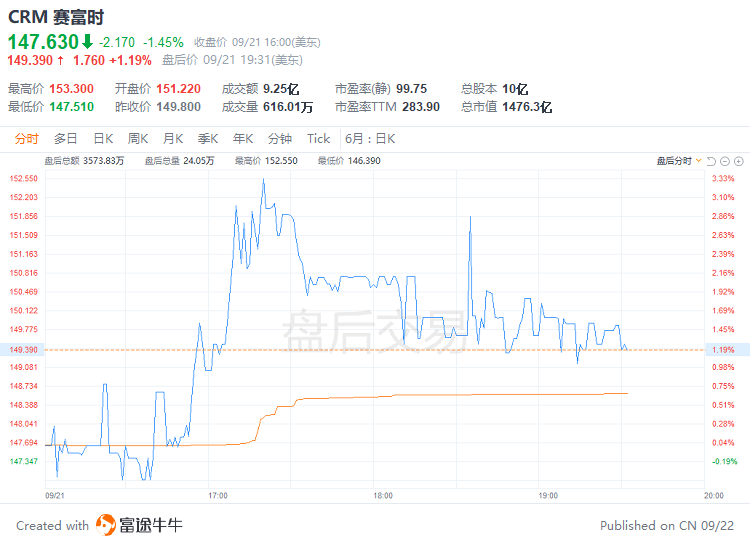The width and height of the screenshot is (750, 546).
Task: Click the 最高价 153.300 value
Action: [x=72, y=88]
